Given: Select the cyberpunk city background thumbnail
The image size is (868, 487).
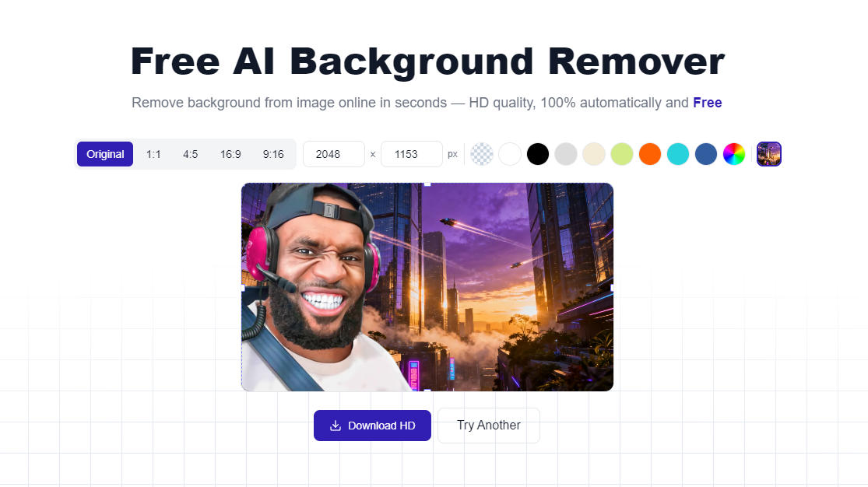Looking at the screenshot, I should pyautogui.click(x=769, y=154).
